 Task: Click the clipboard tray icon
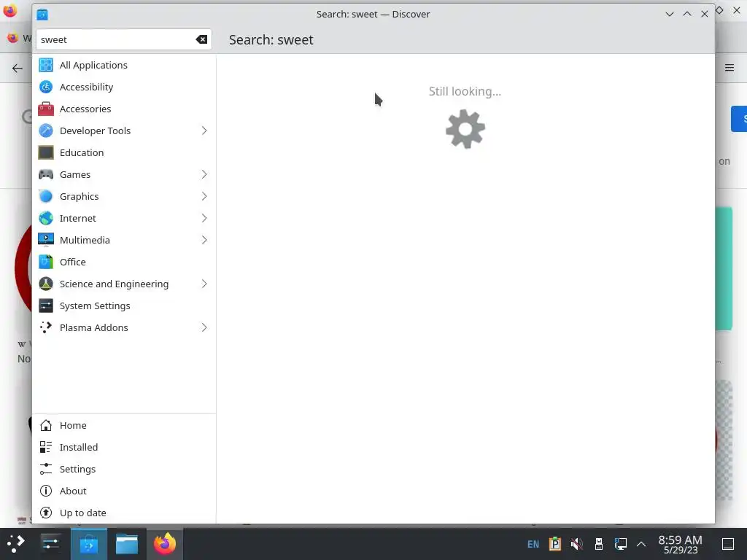tap(555, 544)
